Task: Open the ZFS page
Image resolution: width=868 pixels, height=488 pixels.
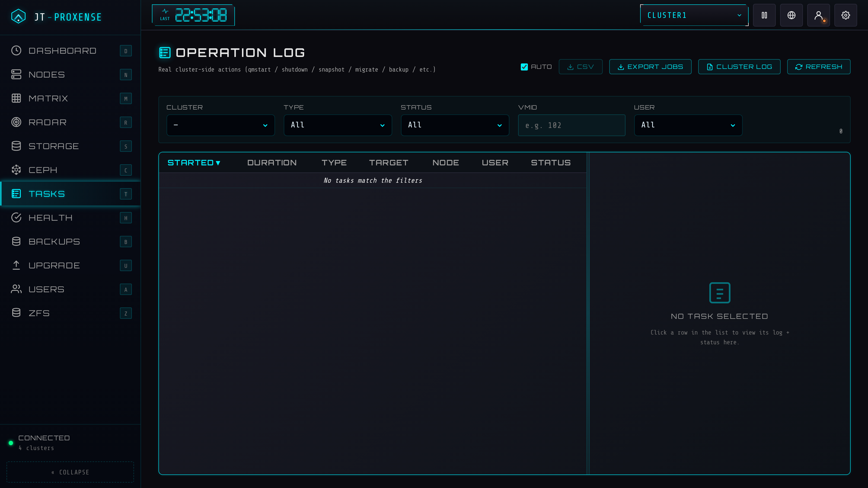Action: (71, 313)
